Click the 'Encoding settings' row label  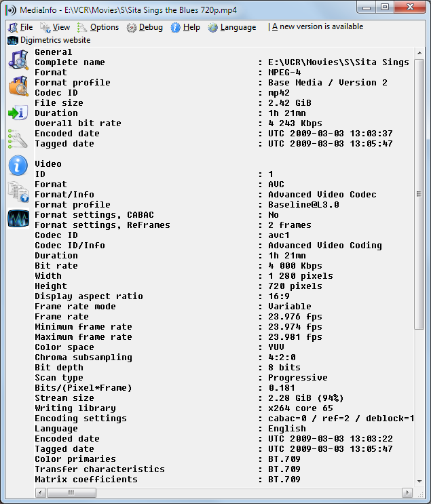(x=81, y=419)
